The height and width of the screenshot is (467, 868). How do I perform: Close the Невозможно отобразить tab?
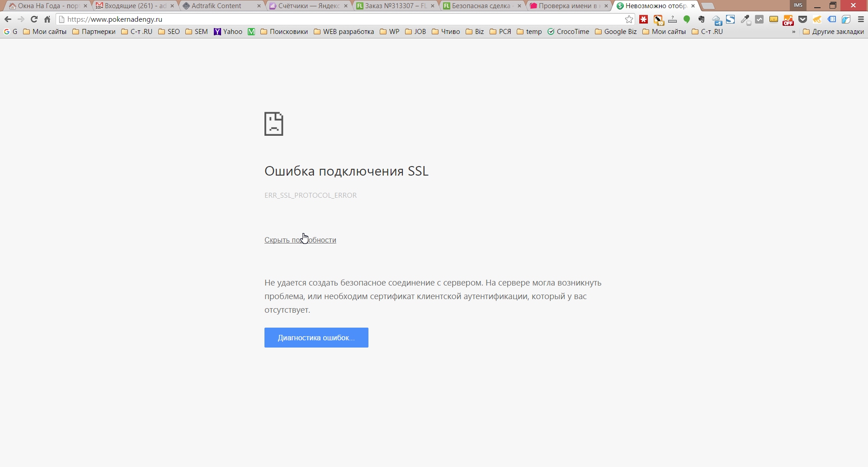click(693, 6)
